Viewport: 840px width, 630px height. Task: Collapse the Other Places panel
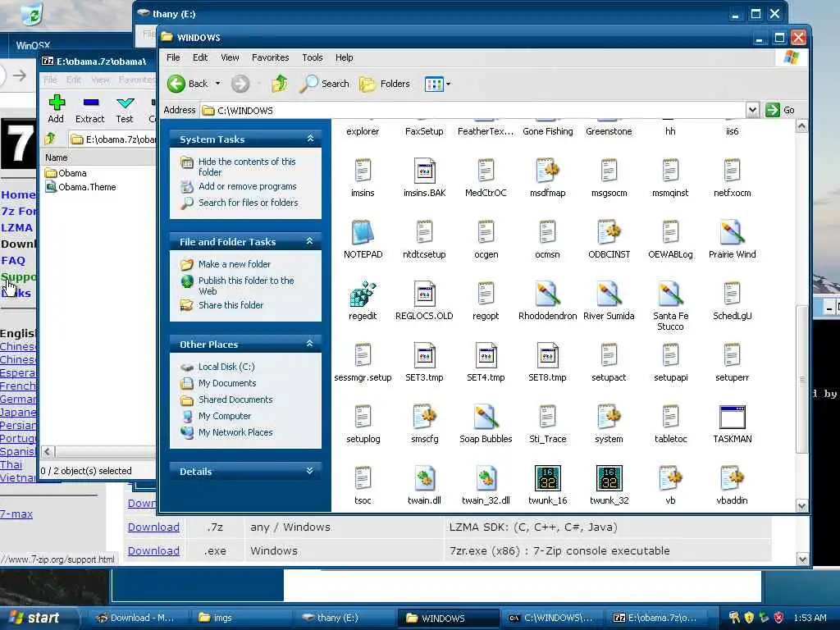(309, 344)
